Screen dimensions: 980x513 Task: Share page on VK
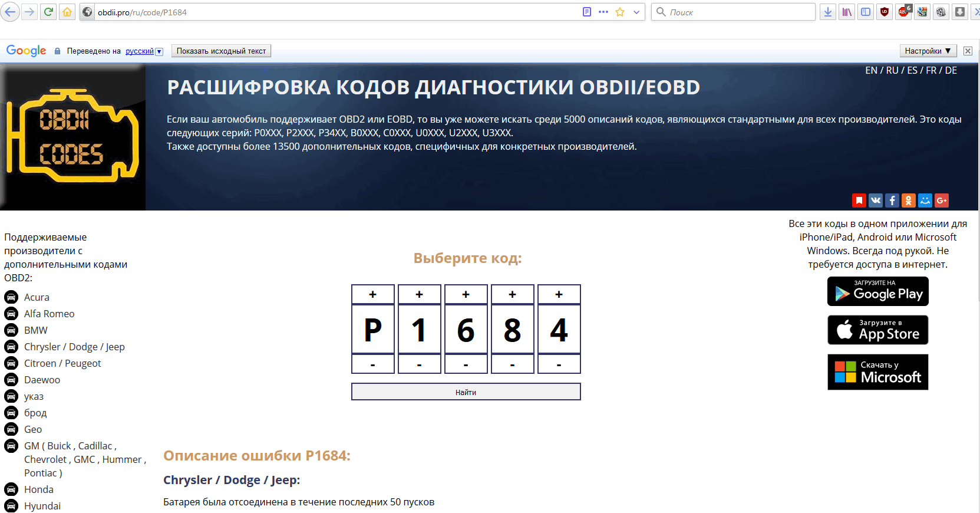pyautogui.click(x=876, y=200)
